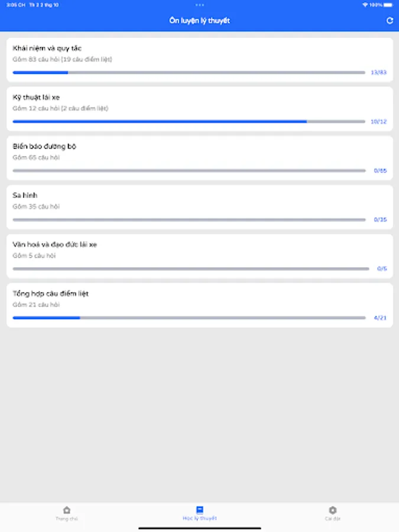Click the 10/12 progress bar
Image resolution: width=399 pixels, height=532 pixels.
point(189,122)
